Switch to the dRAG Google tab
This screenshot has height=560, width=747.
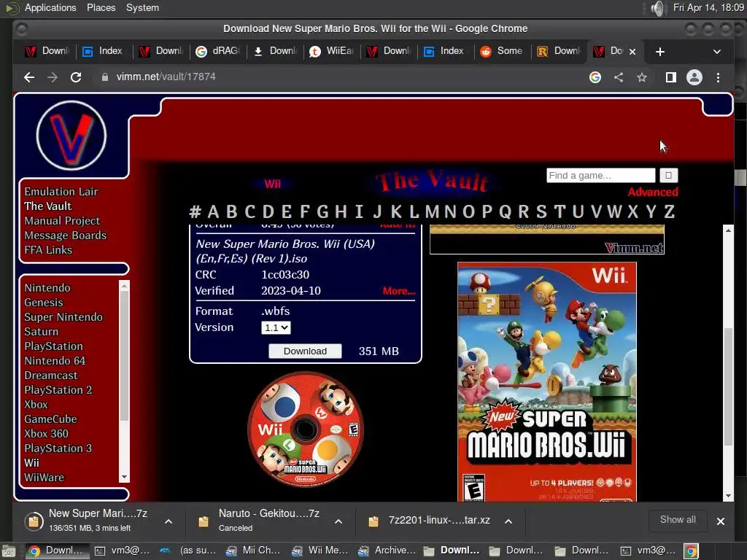click(218, 51)
